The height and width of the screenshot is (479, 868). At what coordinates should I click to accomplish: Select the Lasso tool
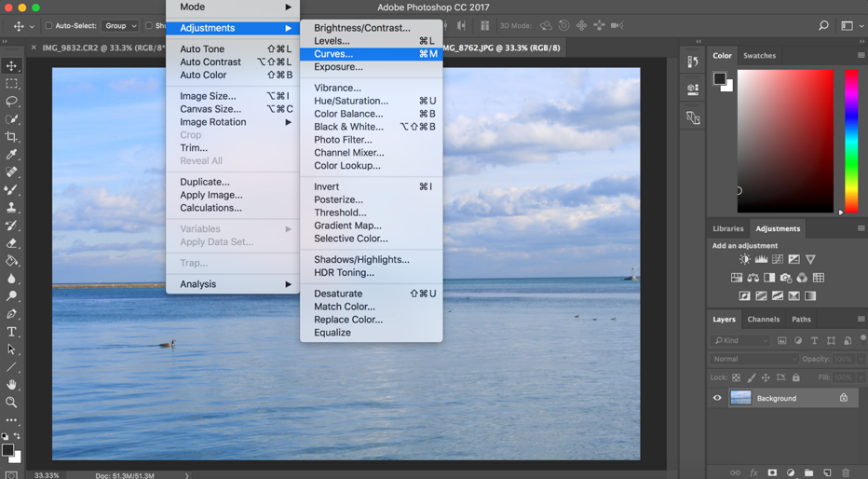(11, 102)
